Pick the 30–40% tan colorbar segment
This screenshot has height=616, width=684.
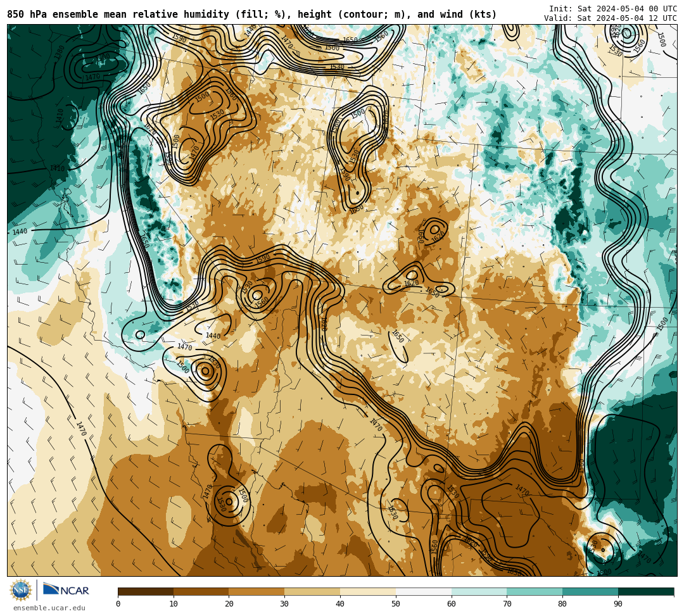point(312,591)
